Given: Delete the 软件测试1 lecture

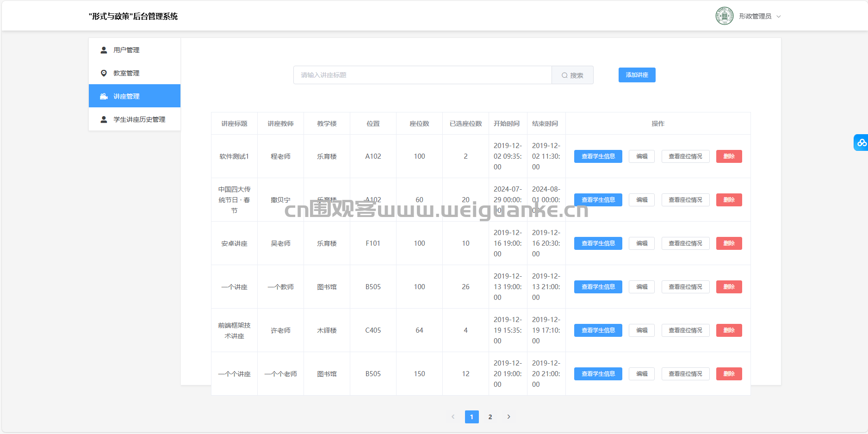Looking at the screenshot, I should tap(729, 156).
